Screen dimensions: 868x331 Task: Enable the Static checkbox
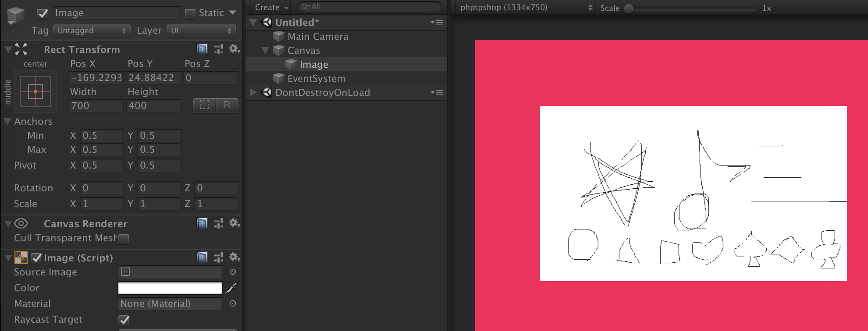coord(190,14)
